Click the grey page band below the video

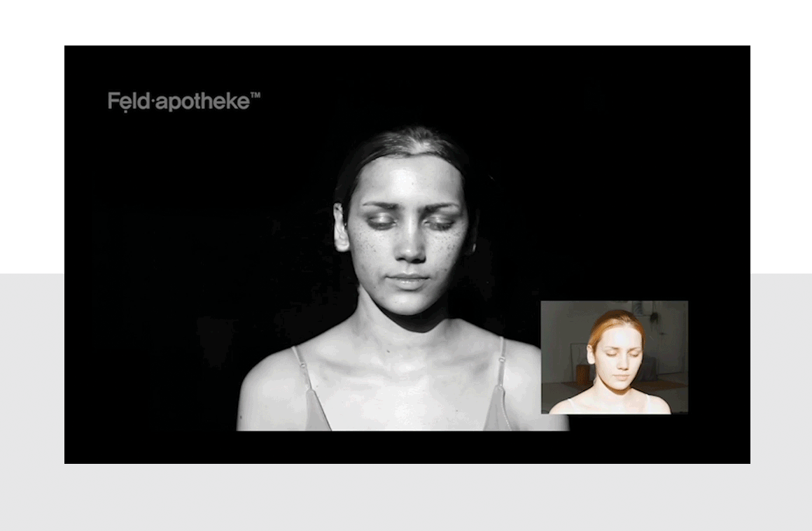tap(406, 497)
